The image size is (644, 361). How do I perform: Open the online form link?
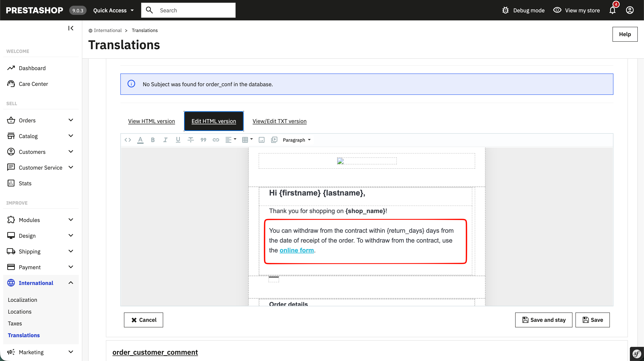[296, 250]
